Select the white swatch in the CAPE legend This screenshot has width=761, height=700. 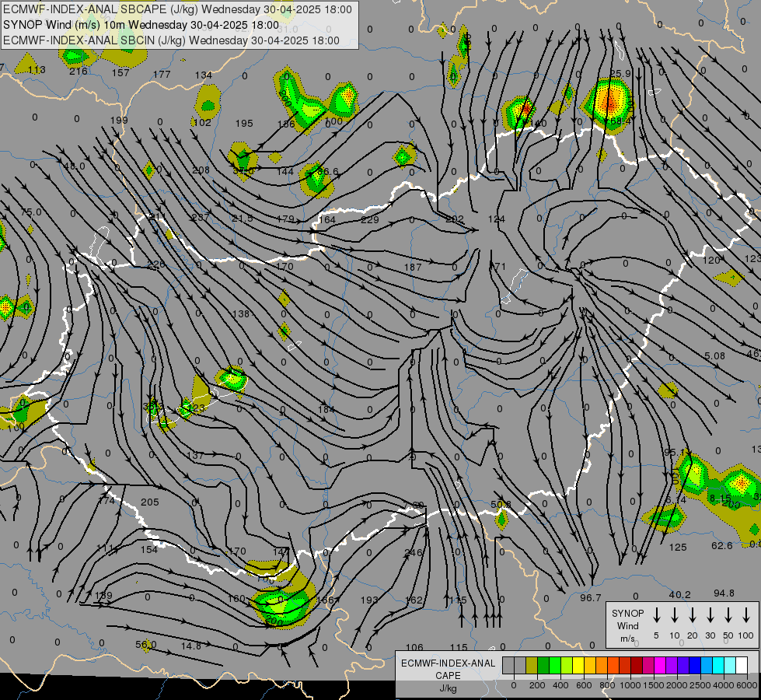coord(742,666)
